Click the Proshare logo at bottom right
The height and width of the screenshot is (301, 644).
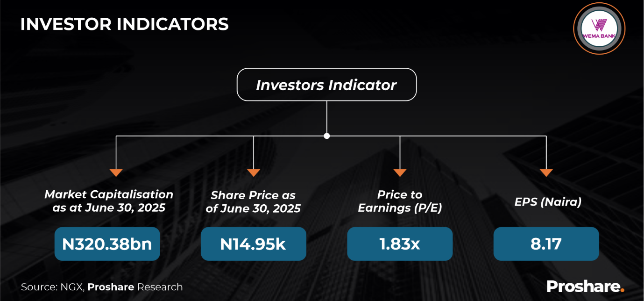coord(585,286)
